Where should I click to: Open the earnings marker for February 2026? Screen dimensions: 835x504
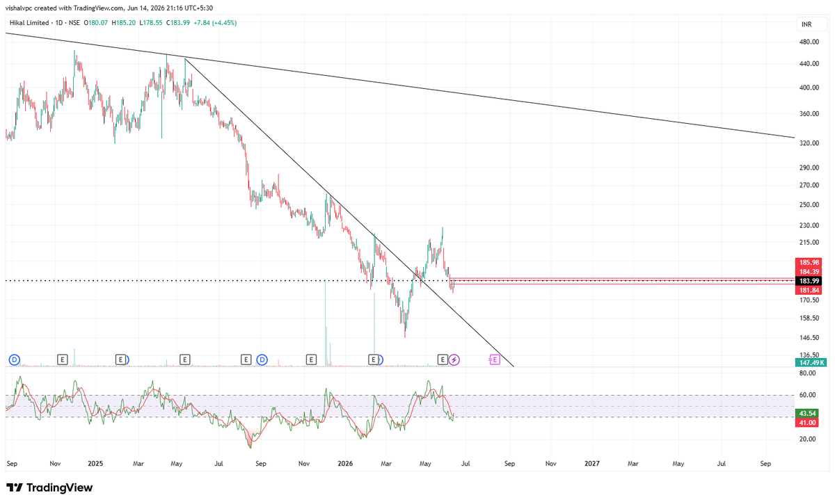373,359
